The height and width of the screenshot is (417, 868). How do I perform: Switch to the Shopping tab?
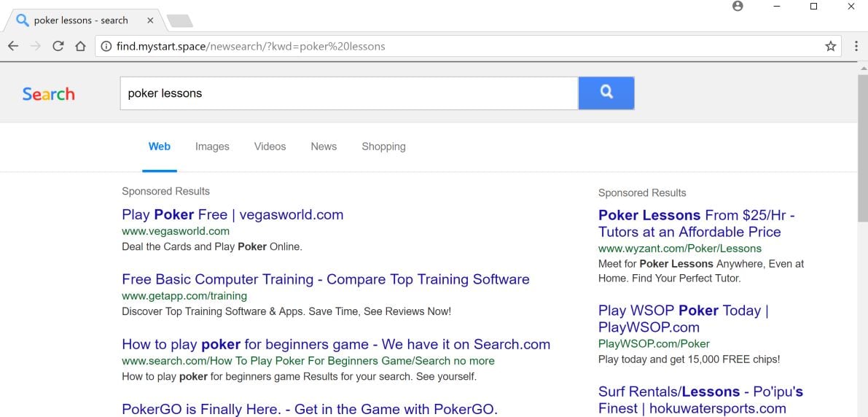point(383,147)
